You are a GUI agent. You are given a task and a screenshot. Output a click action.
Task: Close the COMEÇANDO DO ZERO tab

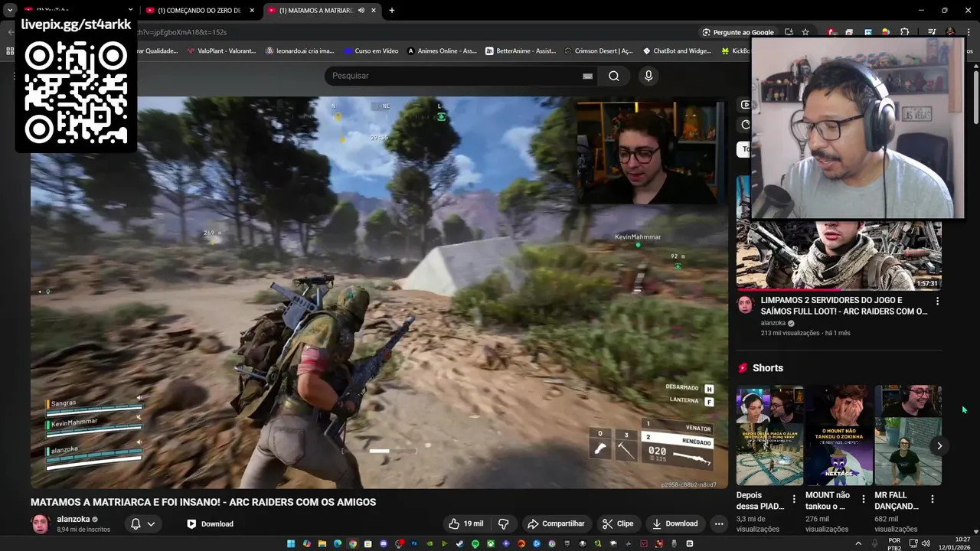(x=252, y=11)
